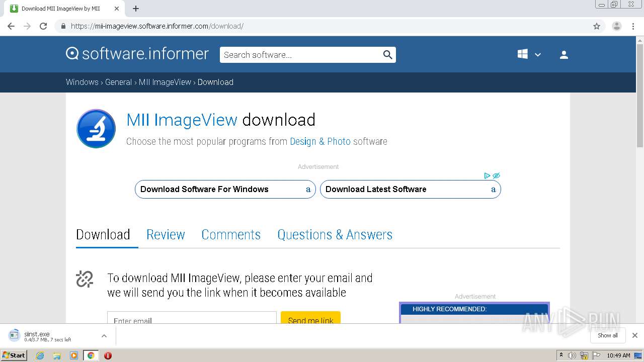View site info via lock icon
The width and height of the screenshot is (644, 362).
(x=63, y=26)
